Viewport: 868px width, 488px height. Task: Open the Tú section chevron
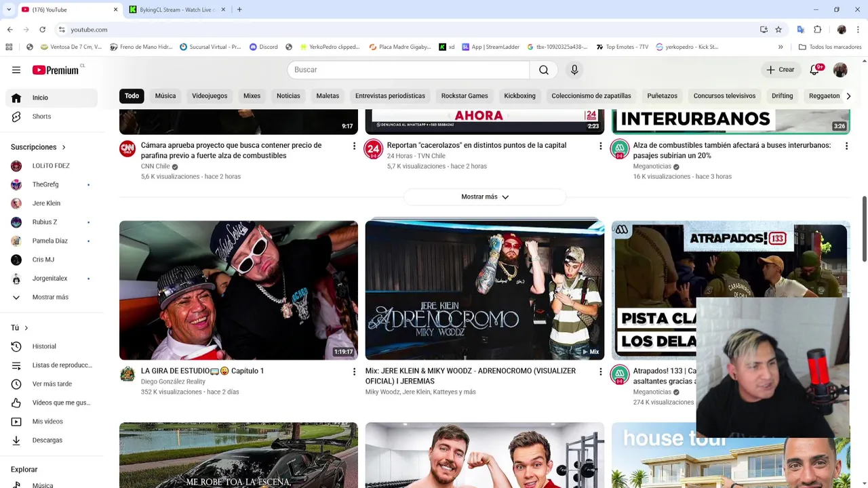tap(26, 328)
